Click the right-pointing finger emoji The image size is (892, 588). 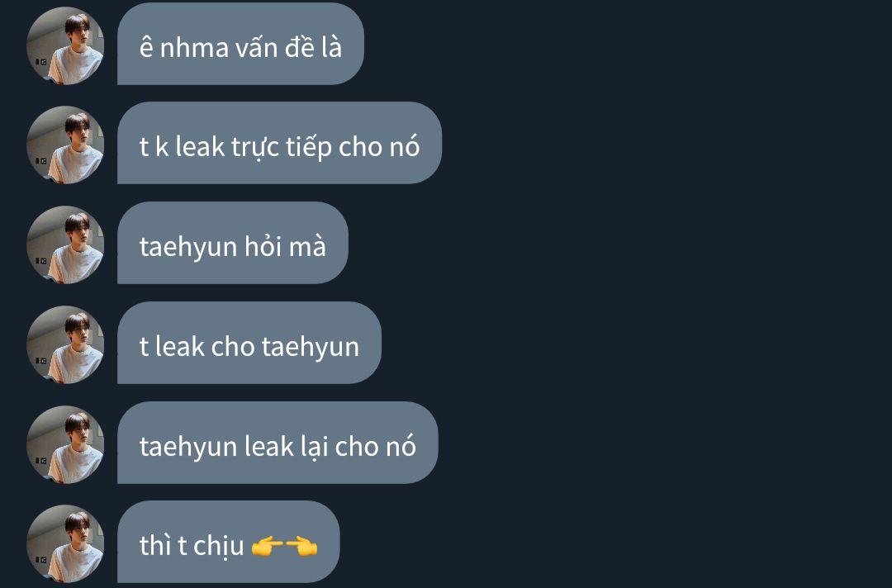(267, 547)
